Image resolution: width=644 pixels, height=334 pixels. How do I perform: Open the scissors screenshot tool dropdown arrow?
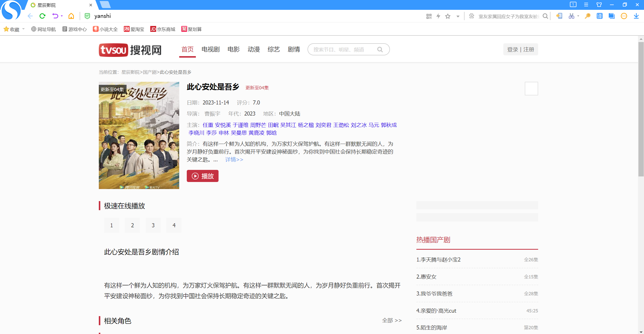coord(578,16)
